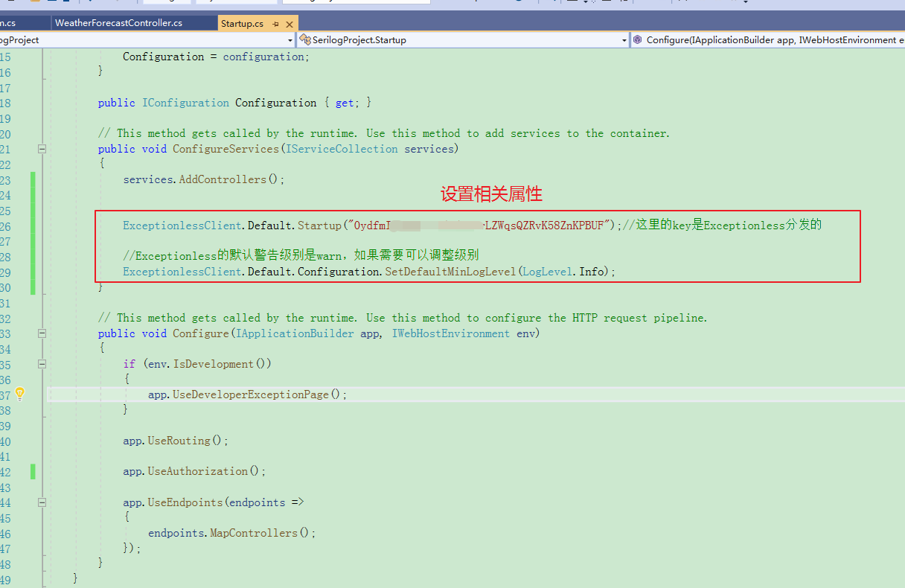
Task: Click the lightbulb quick actions icon on line 37
Action: click(x=19, y=394)
